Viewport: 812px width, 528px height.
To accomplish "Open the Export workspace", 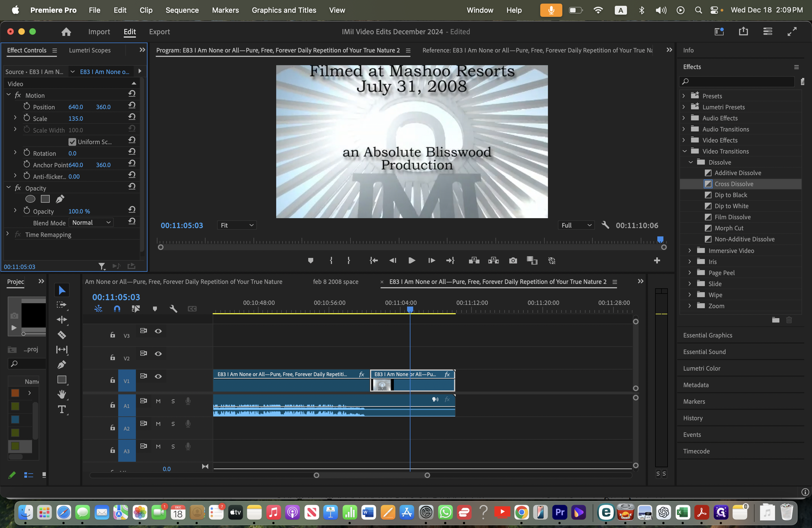I will [159, 31].
